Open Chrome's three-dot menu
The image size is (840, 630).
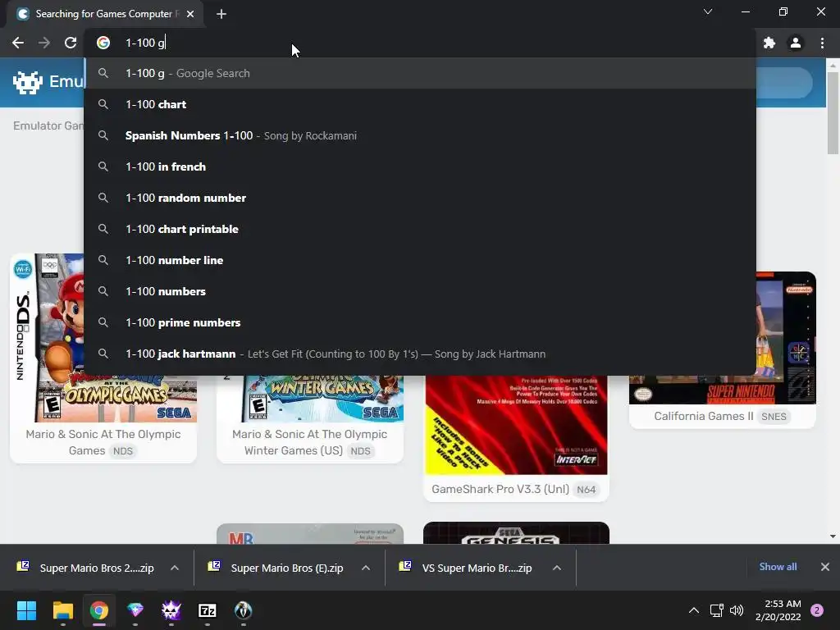point(822,43)
